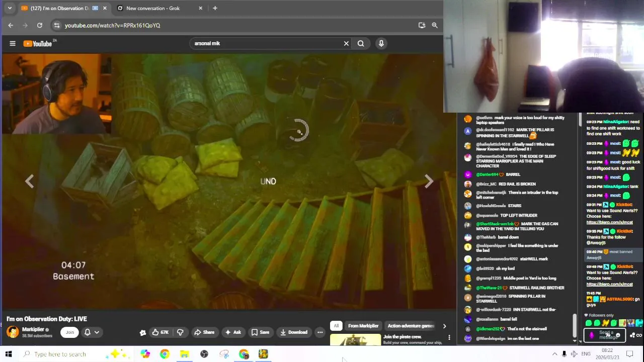Close the Grok New conversation tab
The image size is (644, 362).
click(200, 8)
